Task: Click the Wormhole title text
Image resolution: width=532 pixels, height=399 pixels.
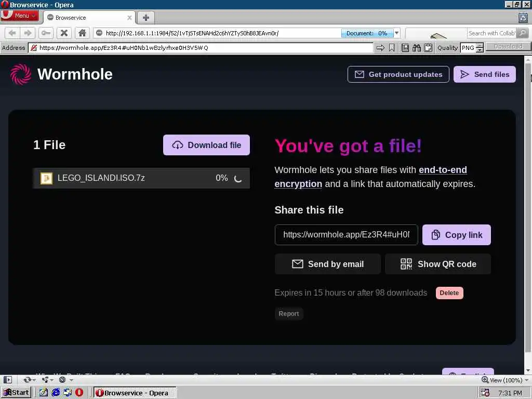Action: (75, 74)
